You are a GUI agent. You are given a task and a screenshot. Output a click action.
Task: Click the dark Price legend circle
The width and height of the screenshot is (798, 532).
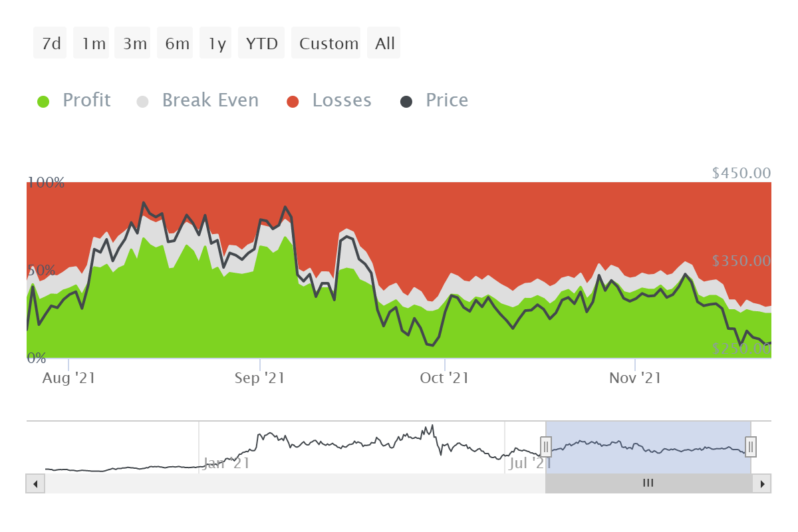tap(406, 102)
